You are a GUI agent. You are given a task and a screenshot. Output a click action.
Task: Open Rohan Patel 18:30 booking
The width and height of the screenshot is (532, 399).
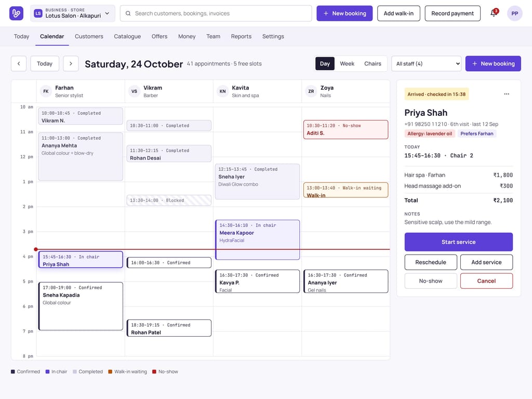[x=169, y=328]
